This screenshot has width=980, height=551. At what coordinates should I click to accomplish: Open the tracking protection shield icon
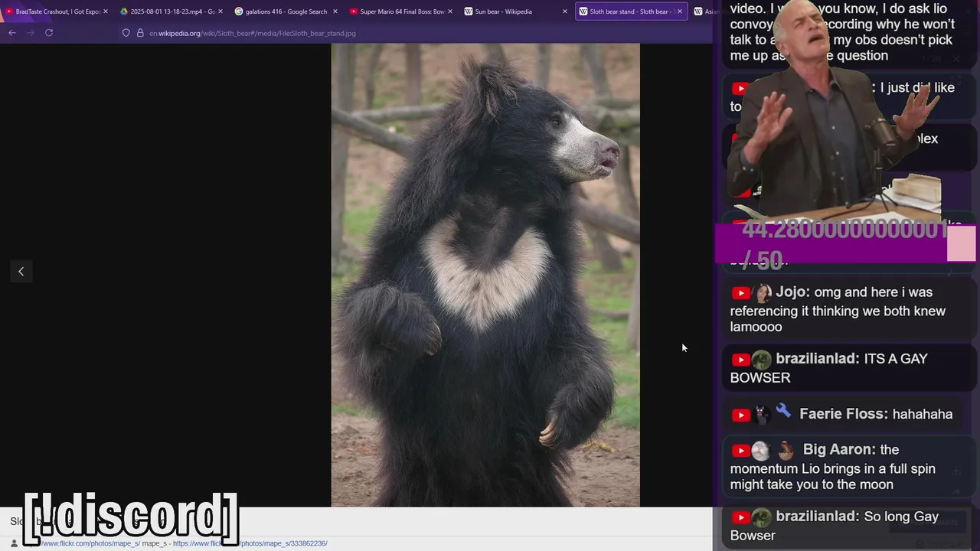point(126,33)
